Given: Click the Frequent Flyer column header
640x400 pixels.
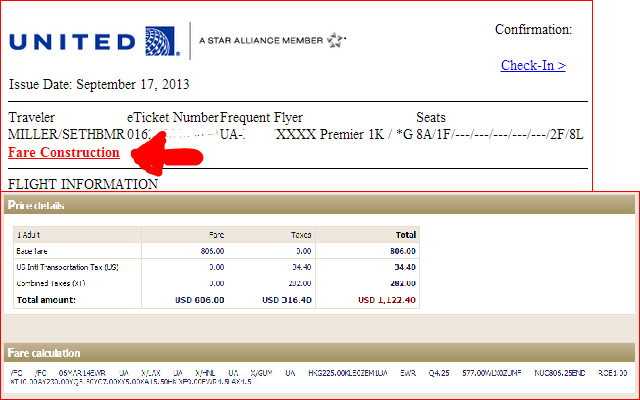Looking at the screenshot, I should coord(261,118).
